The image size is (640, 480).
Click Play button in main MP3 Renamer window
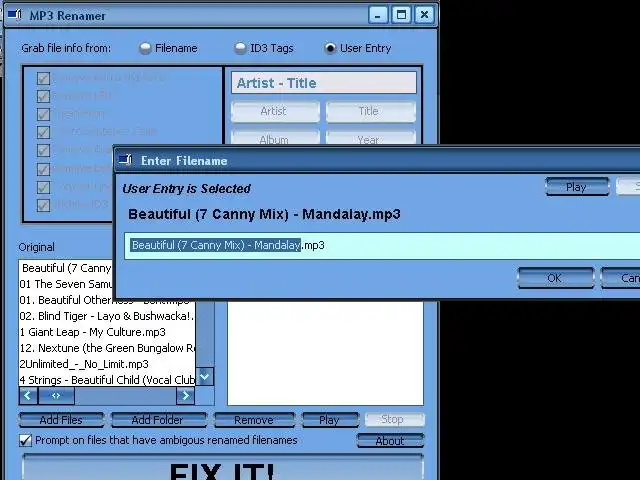[x=330, y=420]
